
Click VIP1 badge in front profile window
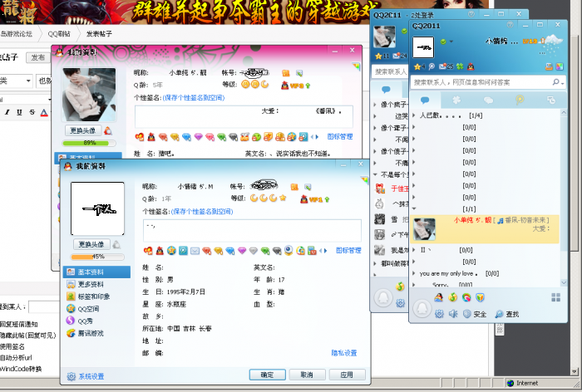click(314, 199)
